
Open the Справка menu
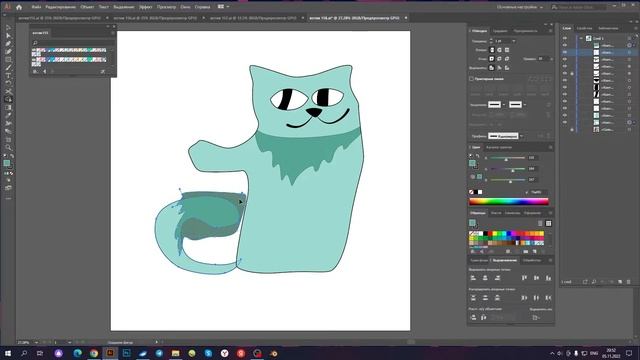(x=202, y=7)
